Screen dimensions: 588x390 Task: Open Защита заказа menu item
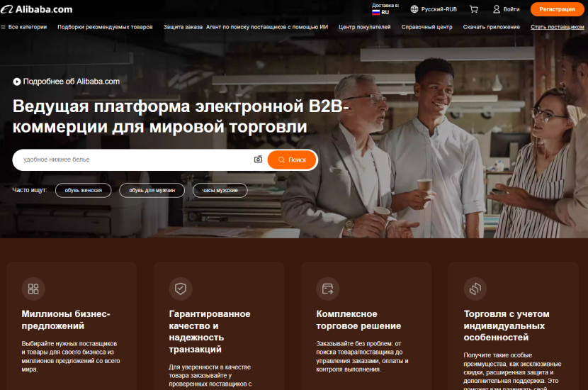pyautogui.click(x=183, y=27)
